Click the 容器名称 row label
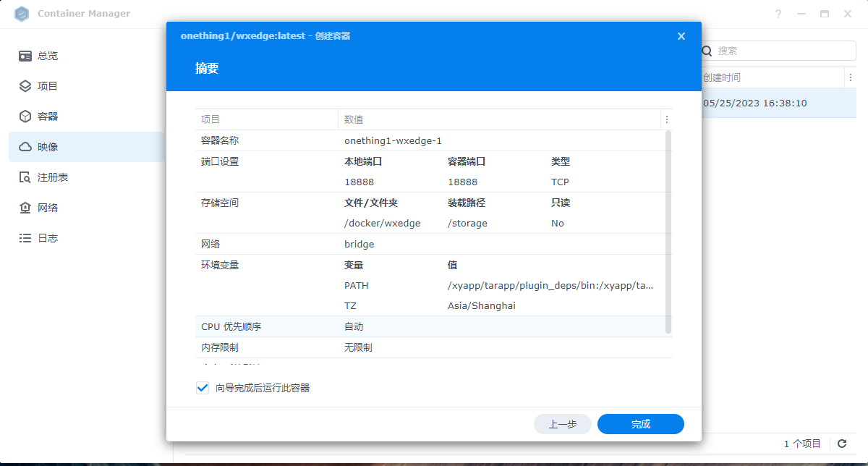 220,141
